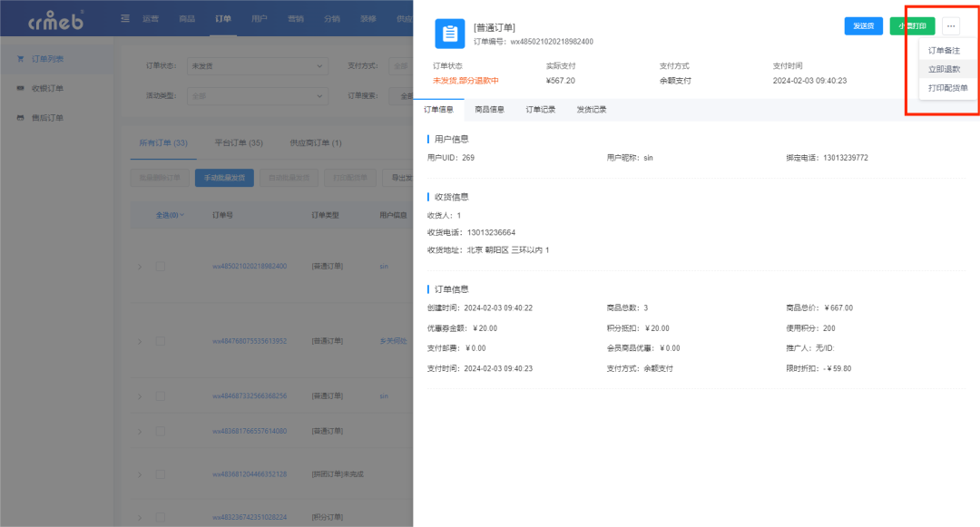
Task: Click the 批量删除订单 button
Action: 160,178
